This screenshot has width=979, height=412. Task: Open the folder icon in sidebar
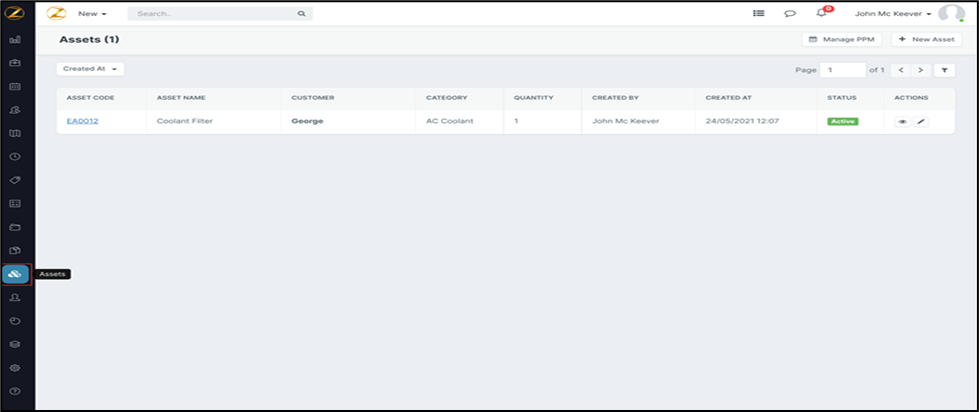point(16,227)
